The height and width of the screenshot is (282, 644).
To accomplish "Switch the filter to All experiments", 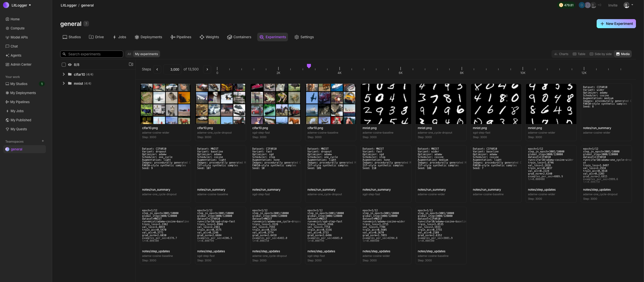I will point(129,54).
